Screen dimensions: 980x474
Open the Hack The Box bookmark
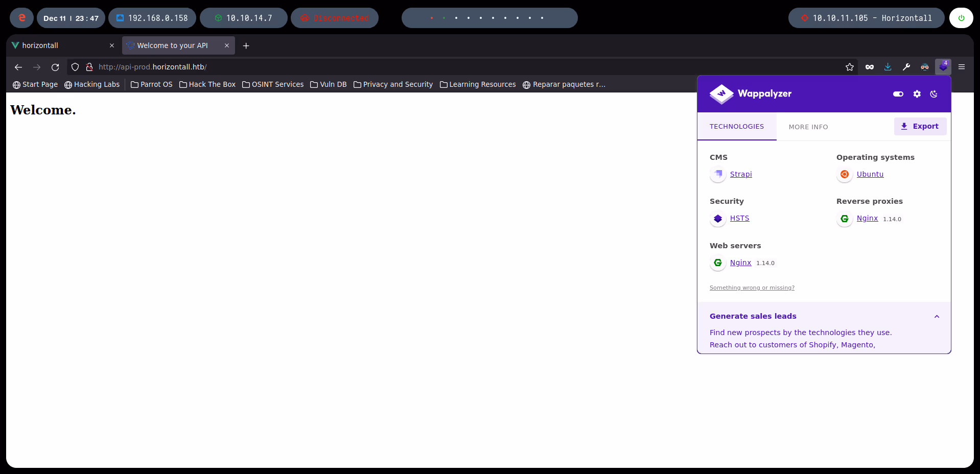[x=207, y=84]
